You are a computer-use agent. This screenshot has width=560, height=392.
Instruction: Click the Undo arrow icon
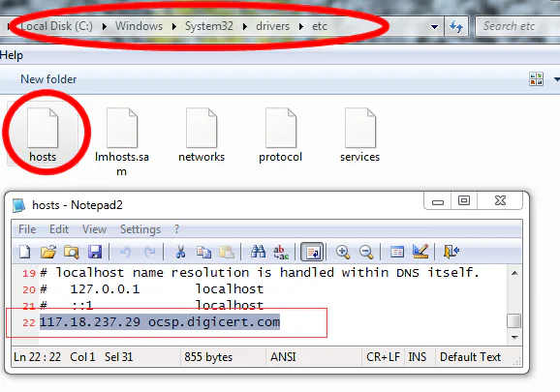pyautogui.click(x=125, y=253)
